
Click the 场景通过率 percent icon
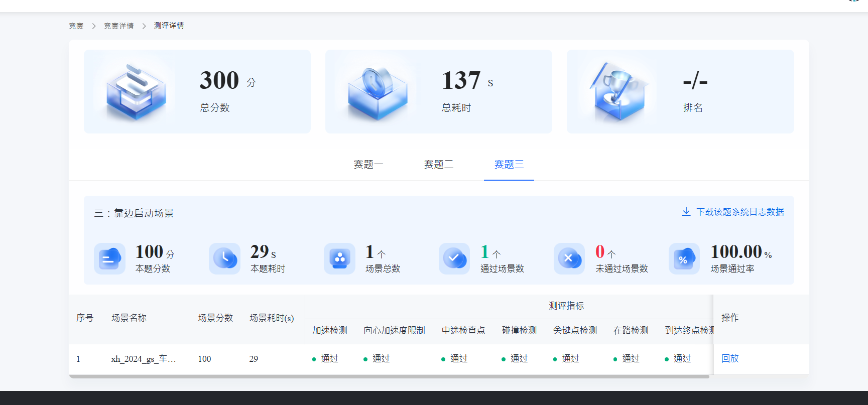click(x=684, y=258)
